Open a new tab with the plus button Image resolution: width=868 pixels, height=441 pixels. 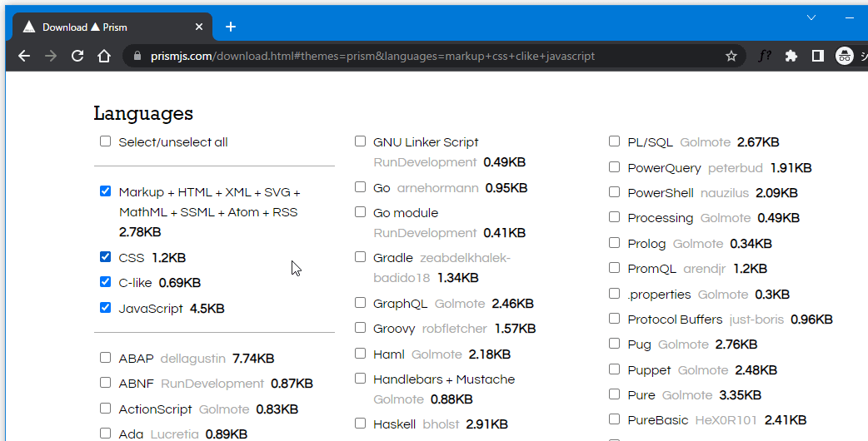click(231, 27)
